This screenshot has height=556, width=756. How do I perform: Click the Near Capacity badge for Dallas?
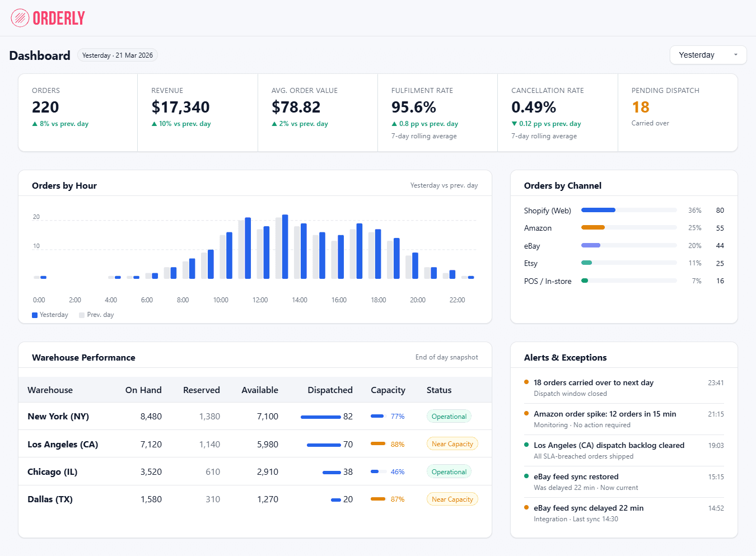point(452,499)
